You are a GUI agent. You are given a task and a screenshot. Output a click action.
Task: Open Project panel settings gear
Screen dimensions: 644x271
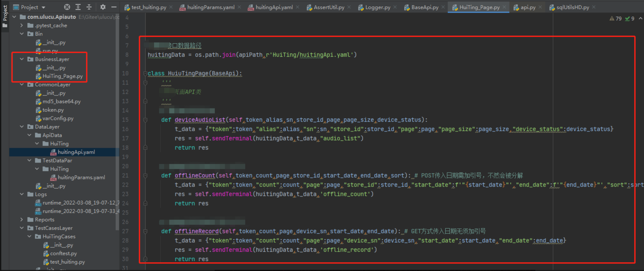[103, 7]
